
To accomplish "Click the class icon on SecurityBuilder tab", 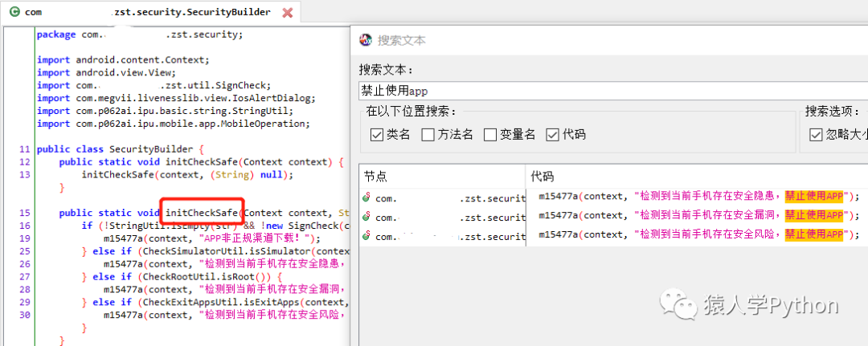I will 14,12.
